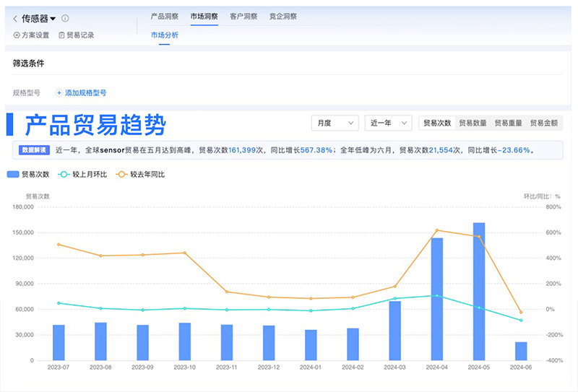Click the back arrow beside 传感器
Viewport: 578px width, 392px height.
[x=15, y=19]
